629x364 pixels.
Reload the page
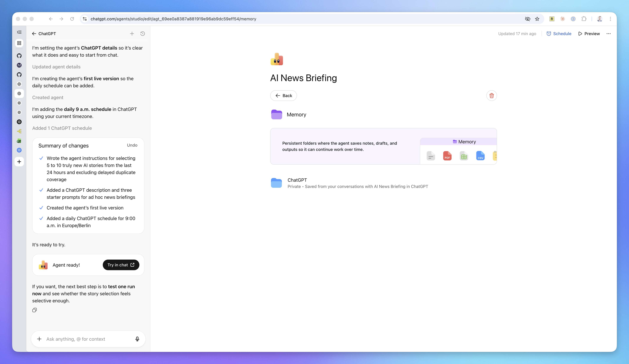72,19
